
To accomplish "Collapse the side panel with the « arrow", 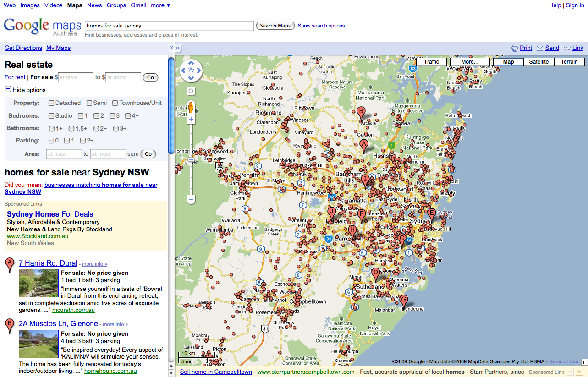I will 171,48.
